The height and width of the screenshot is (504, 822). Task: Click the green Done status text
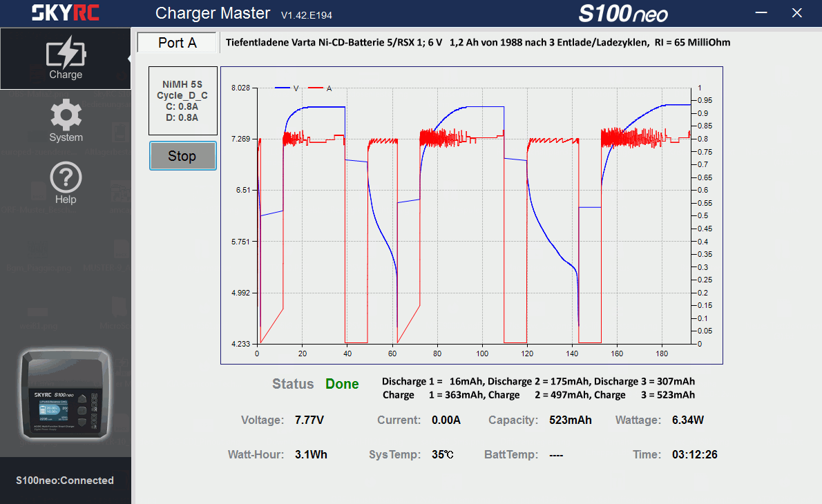pyautogui.click(x=342, y=385)
